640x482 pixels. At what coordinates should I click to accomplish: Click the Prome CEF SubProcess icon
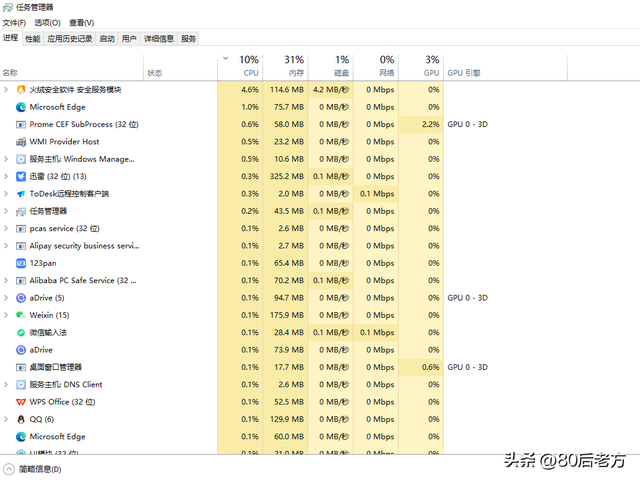coord(21,124)
